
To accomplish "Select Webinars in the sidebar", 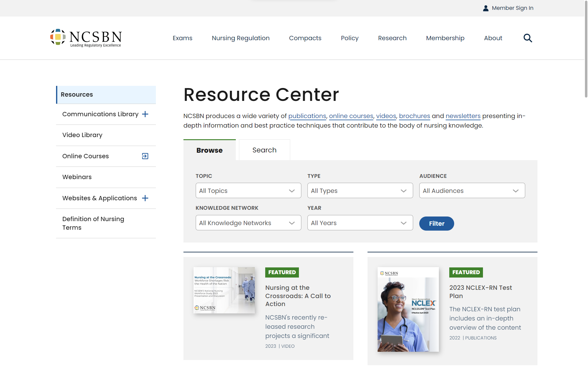I will pos(77,177).
